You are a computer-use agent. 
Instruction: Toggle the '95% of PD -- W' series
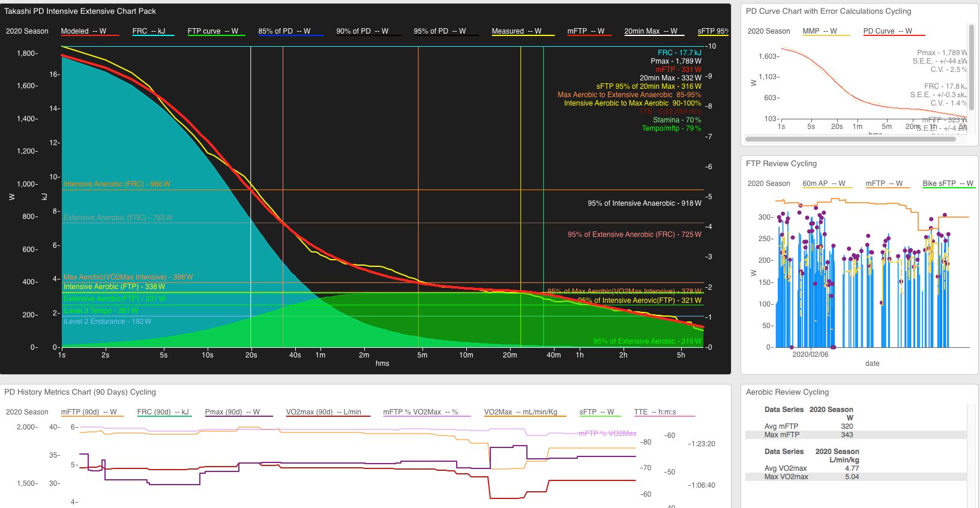point(446,31)
